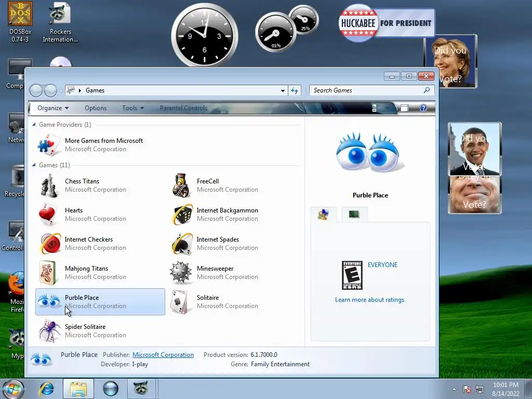Viewport: 532px width, 399px height.
Task: Show hidden tray icons arrow
Action: point(454,389)
